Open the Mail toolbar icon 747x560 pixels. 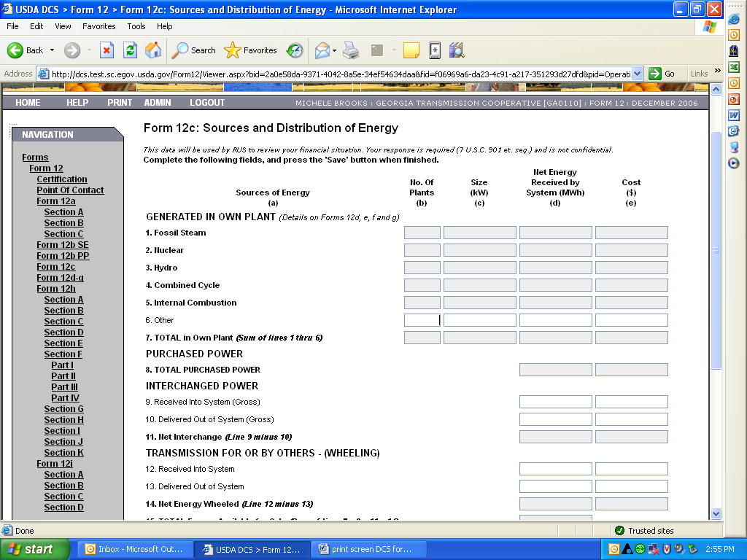322,50
